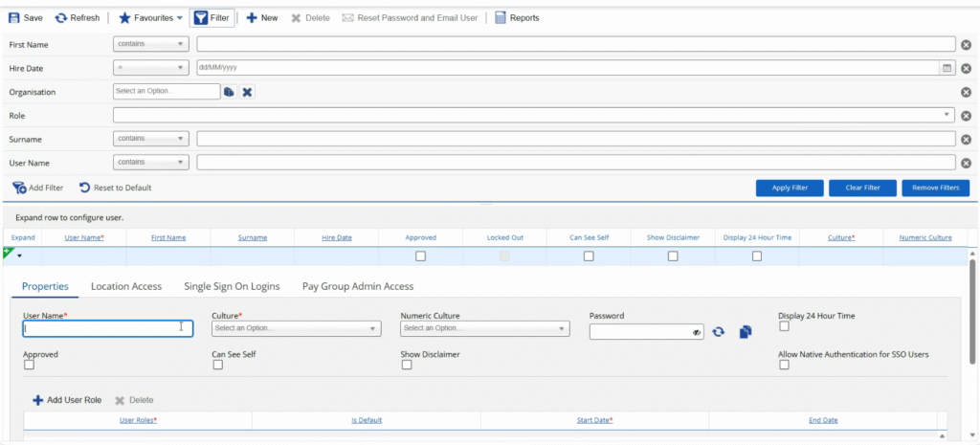Remove the First Name filter row
The image size is (980, 445).
966,44
